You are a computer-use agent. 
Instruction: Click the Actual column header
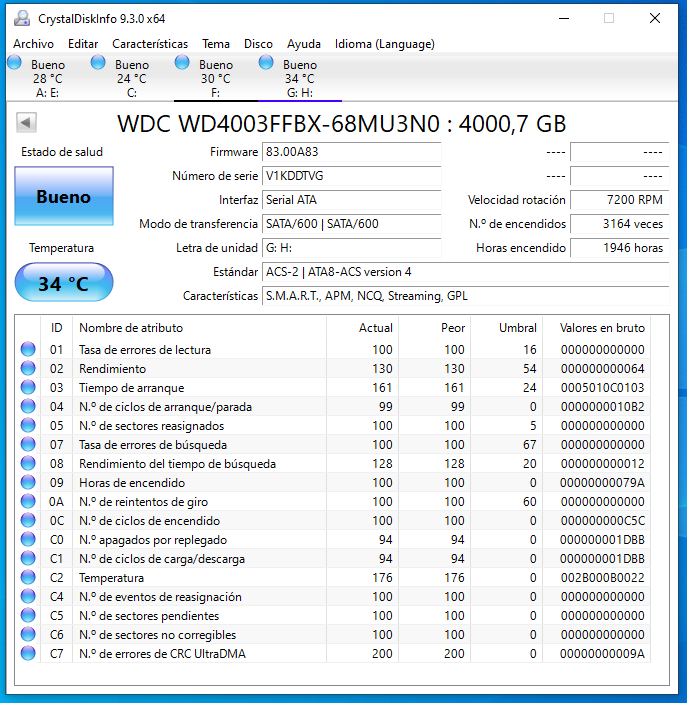click(x=362, y=328)
